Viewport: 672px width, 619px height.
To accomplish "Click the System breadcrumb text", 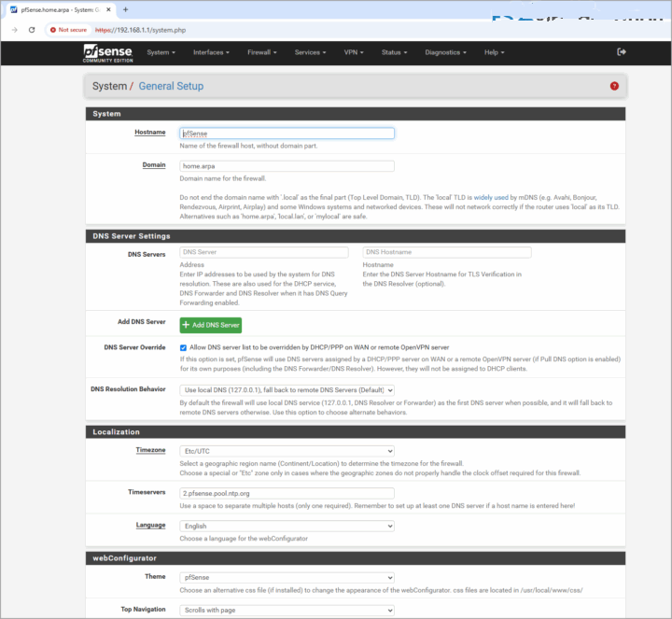I will point(110,86).
